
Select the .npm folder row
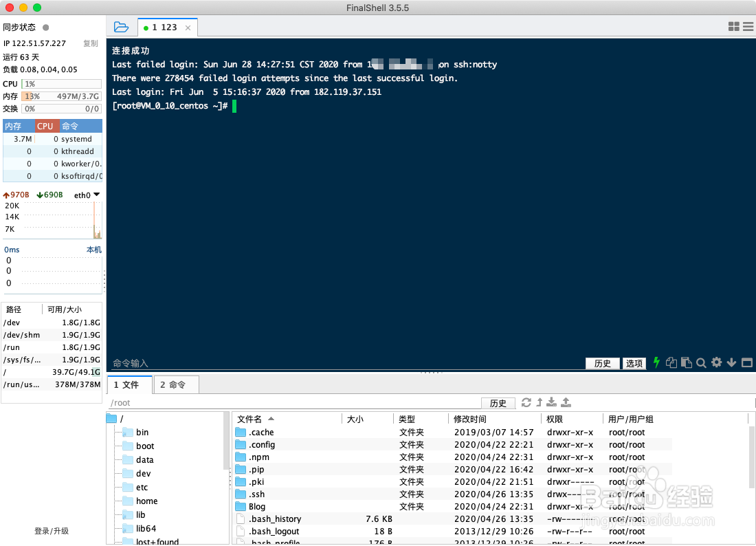453,457
